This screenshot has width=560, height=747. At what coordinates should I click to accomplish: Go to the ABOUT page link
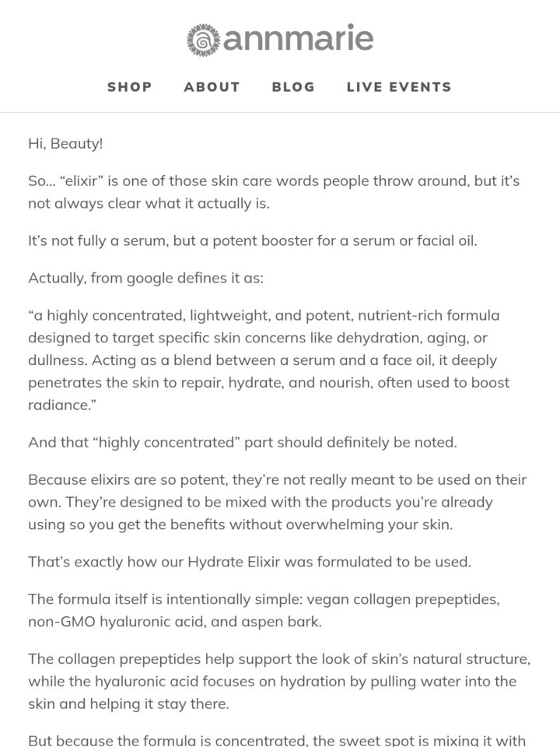point(212,86)
